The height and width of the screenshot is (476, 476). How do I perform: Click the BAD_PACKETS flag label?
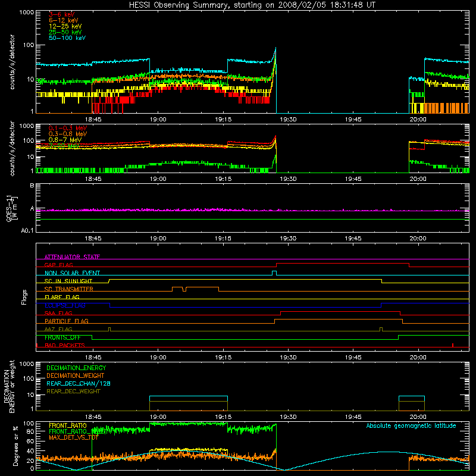pyautogui.click(x=65, y=345)
